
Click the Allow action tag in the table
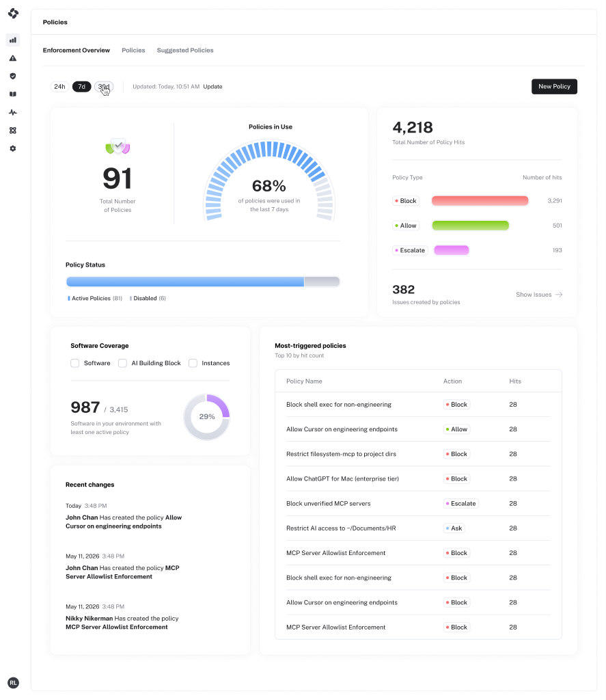[x=456, y=429]
